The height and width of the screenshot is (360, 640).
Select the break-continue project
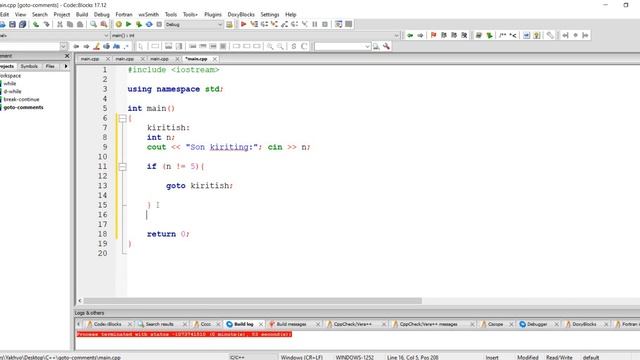tap(21, 99)
